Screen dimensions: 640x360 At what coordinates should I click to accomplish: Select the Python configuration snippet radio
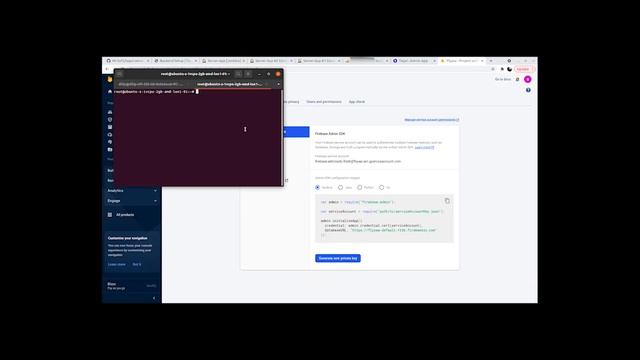[360, 187]
